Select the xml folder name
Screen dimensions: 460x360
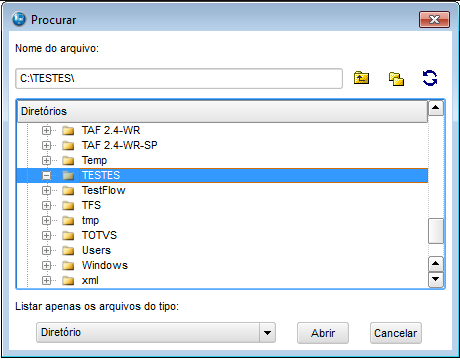point(90,280)
